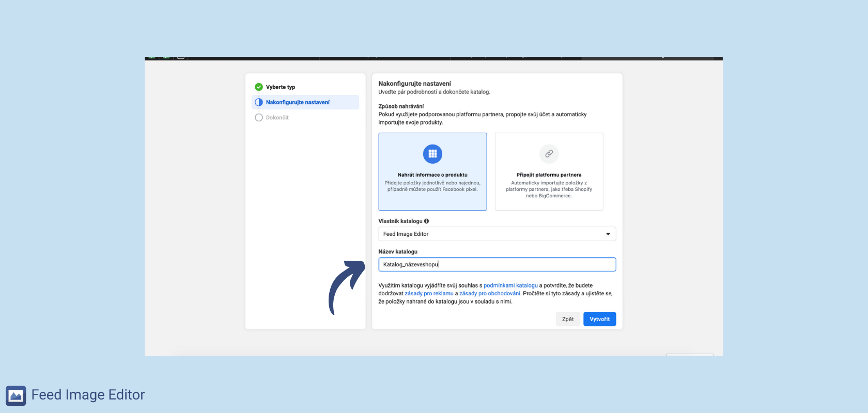Click the green checkmark beside Vyberte typ

(259, 87)
